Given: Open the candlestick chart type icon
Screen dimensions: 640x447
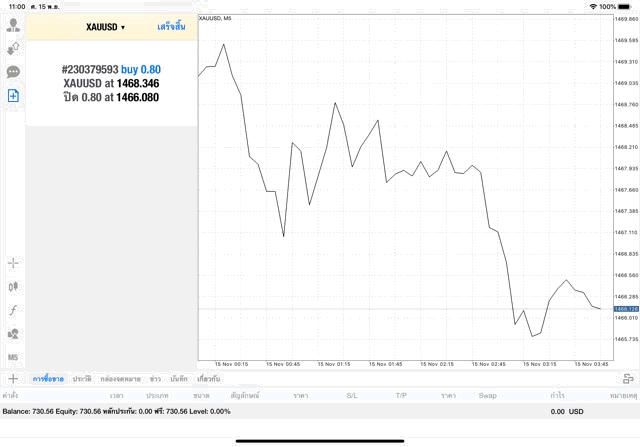Looking at the screenshot, I should click(x=13, y=286).
